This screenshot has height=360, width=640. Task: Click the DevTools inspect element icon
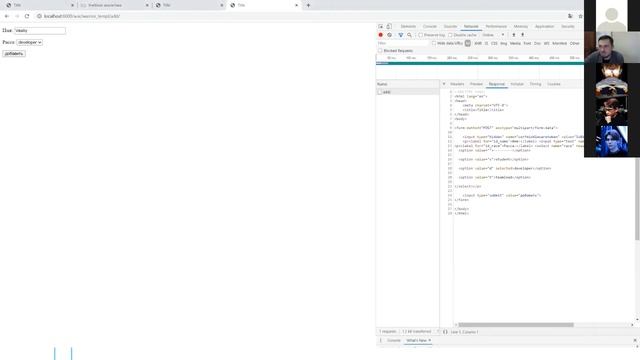[380, 27]
